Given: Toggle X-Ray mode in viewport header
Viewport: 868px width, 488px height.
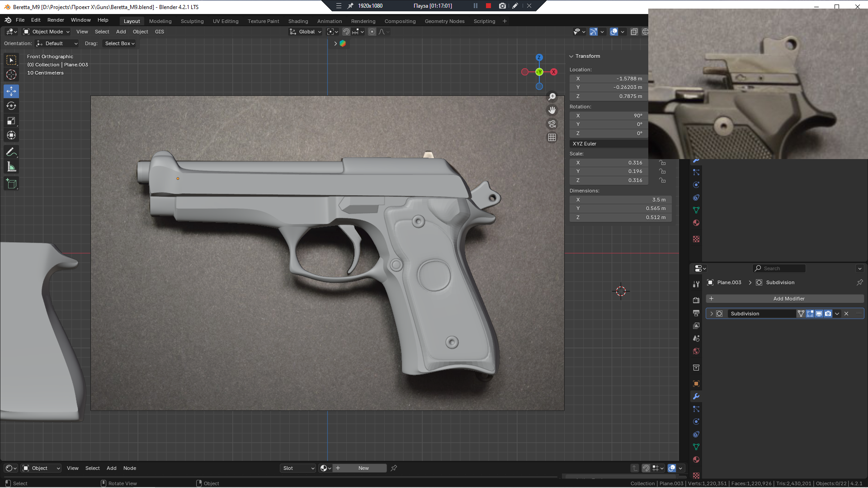Looking at the screenshot, I should coord(634,32).
